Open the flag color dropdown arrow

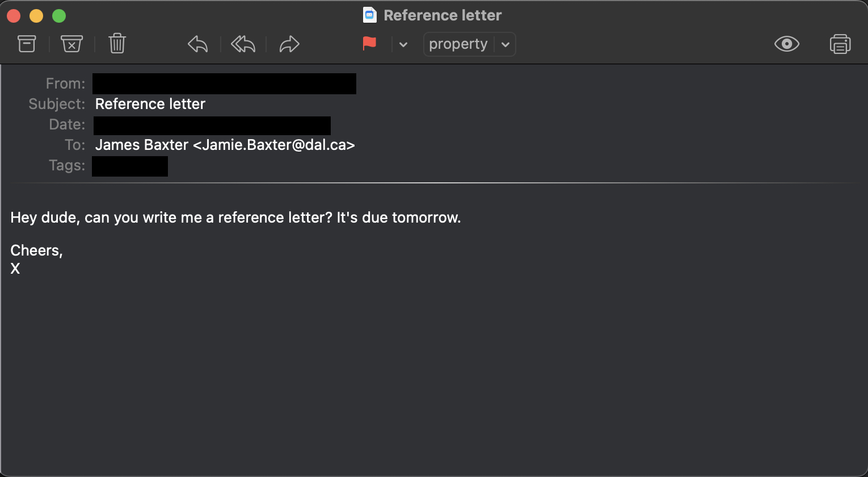tap(403, 44)
